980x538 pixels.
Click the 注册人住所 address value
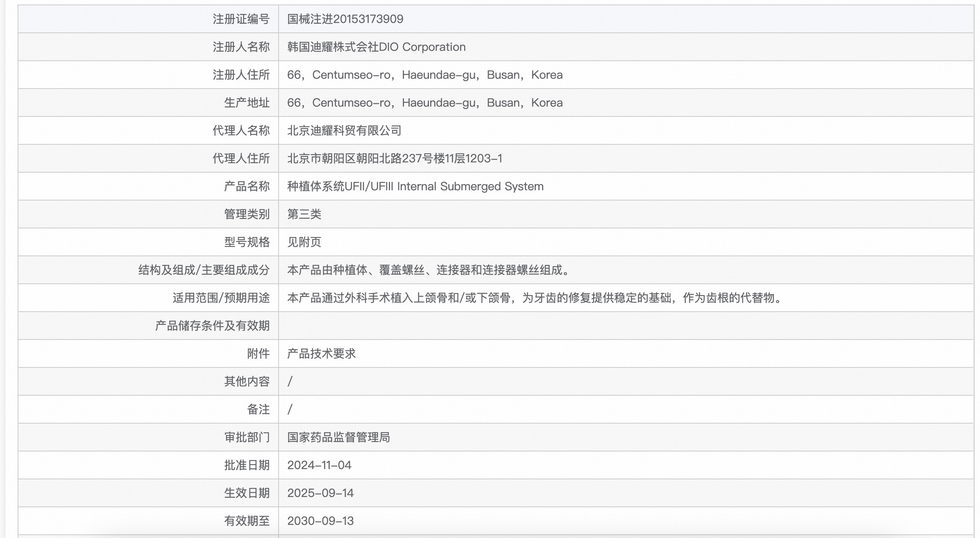click(424, 75)
